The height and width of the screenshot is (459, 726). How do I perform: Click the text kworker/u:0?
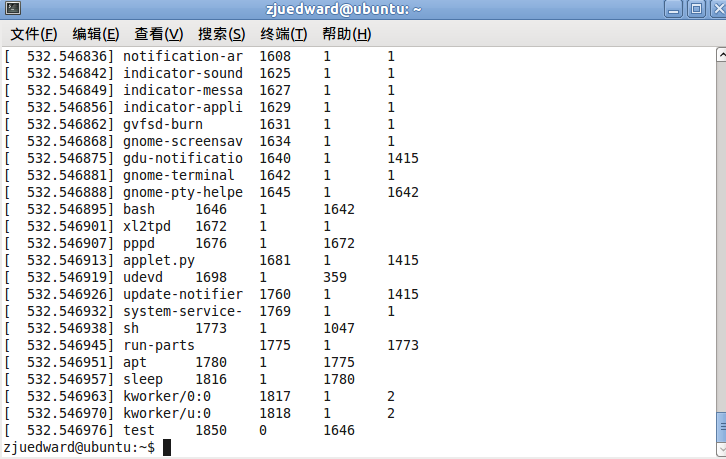point(167,414)
